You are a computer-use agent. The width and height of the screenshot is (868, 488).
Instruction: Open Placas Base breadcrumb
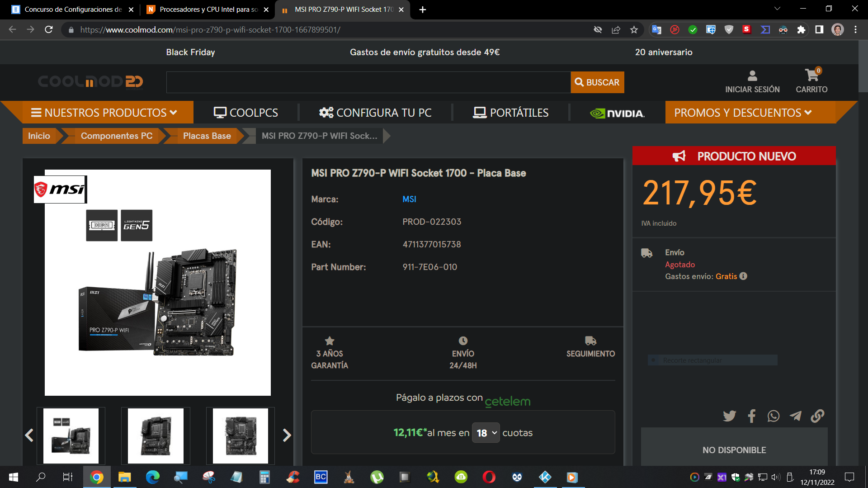coord(207,136)
